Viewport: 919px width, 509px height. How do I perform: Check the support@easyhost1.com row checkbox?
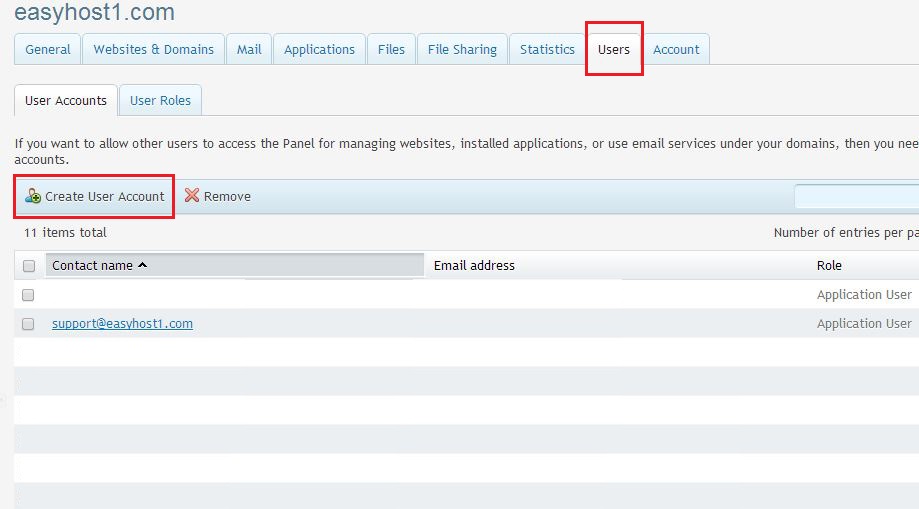[x=28, y=324]
